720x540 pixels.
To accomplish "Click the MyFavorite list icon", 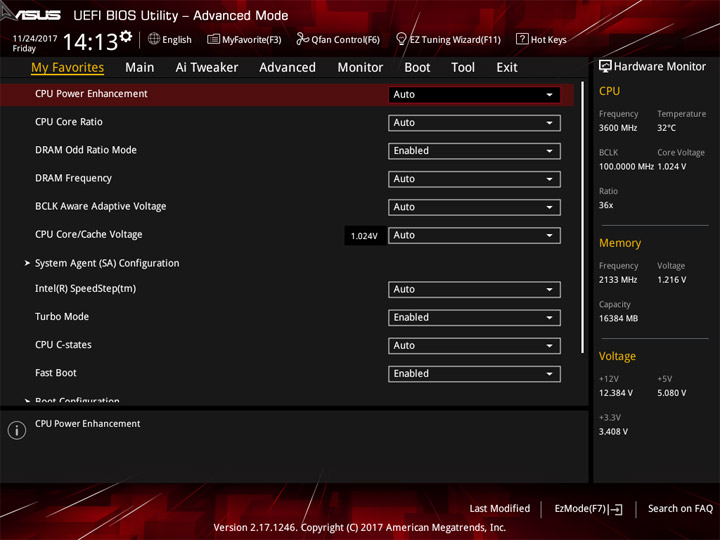I will pyautogui.click(x=213, y=39).
